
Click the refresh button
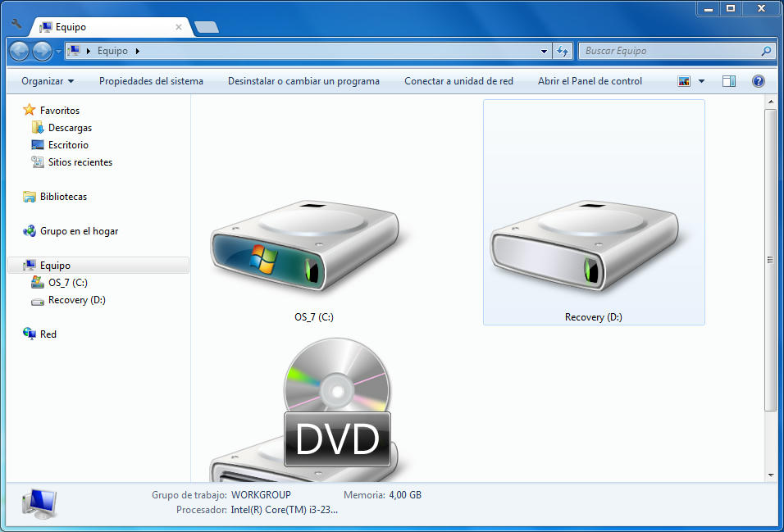[563, 51]
